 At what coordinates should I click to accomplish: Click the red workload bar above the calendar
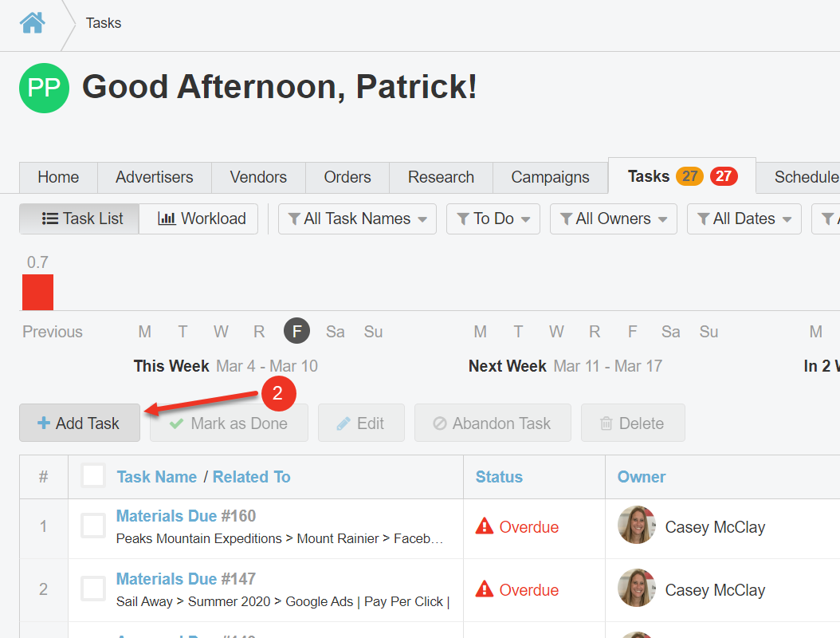click(x=37, y=293)
